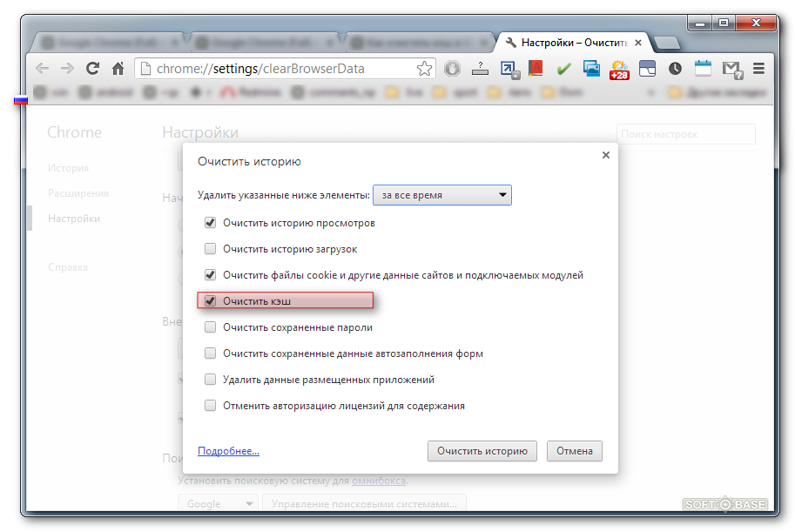The height and width of the screenshot is (532, 795).
Task: Enable Очистить сохраненные пароли checkbox
Action: coord(210,327)
